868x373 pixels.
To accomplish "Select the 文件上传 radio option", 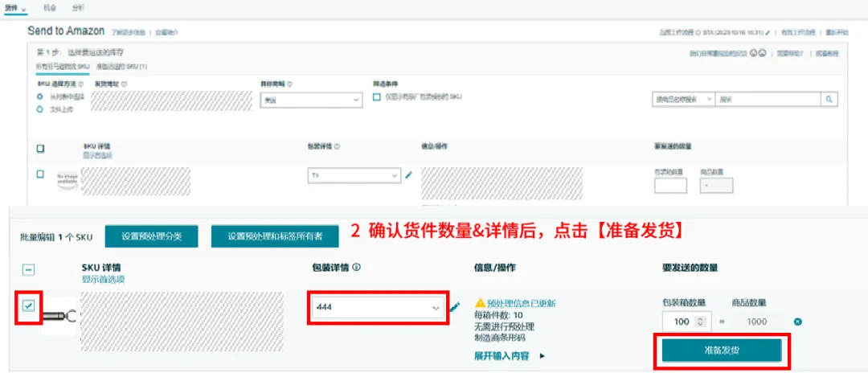I will pos(40,109).
